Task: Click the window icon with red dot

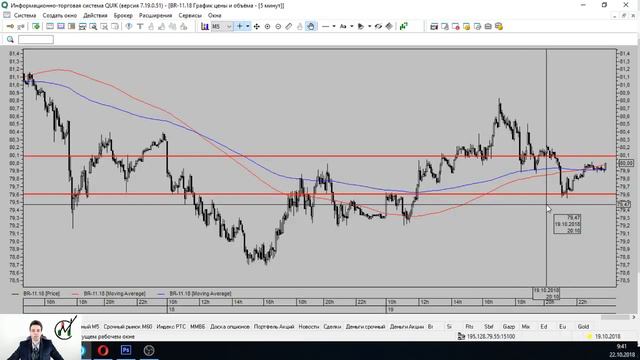Action: (x=456, y=27)
